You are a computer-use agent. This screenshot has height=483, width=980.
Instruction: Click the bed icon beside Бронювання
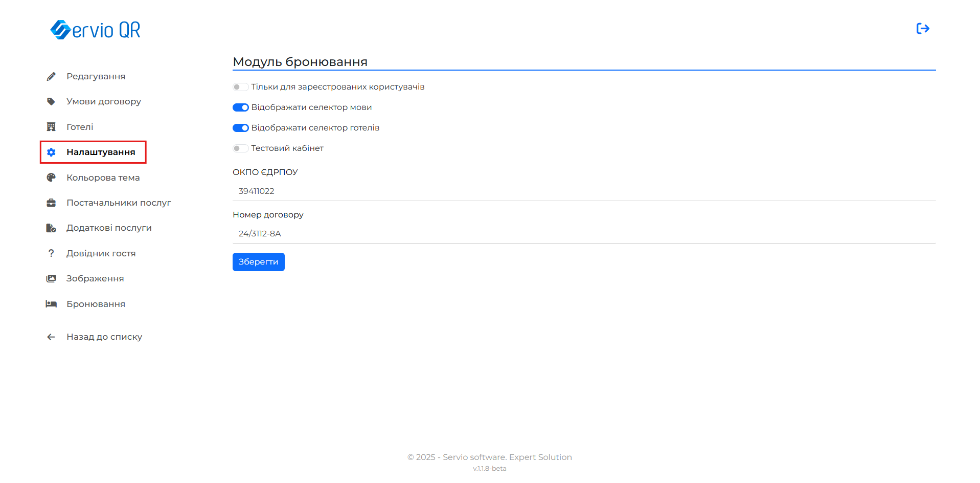point(51,304)
